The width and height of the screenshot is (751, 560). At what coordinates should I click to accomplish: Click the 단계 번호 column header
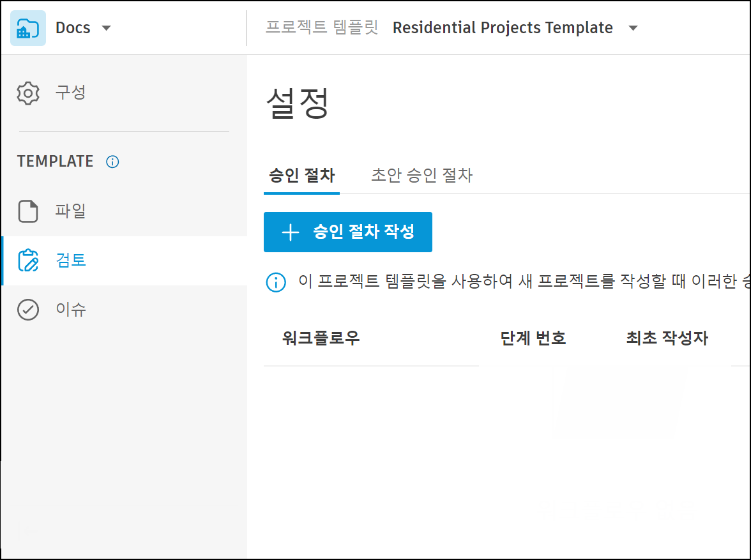pos(533,338)
